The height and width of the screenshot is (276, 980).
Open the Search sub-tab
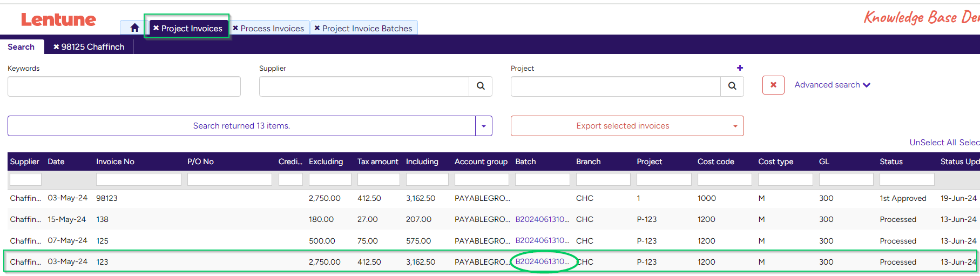tap(21, 47)
